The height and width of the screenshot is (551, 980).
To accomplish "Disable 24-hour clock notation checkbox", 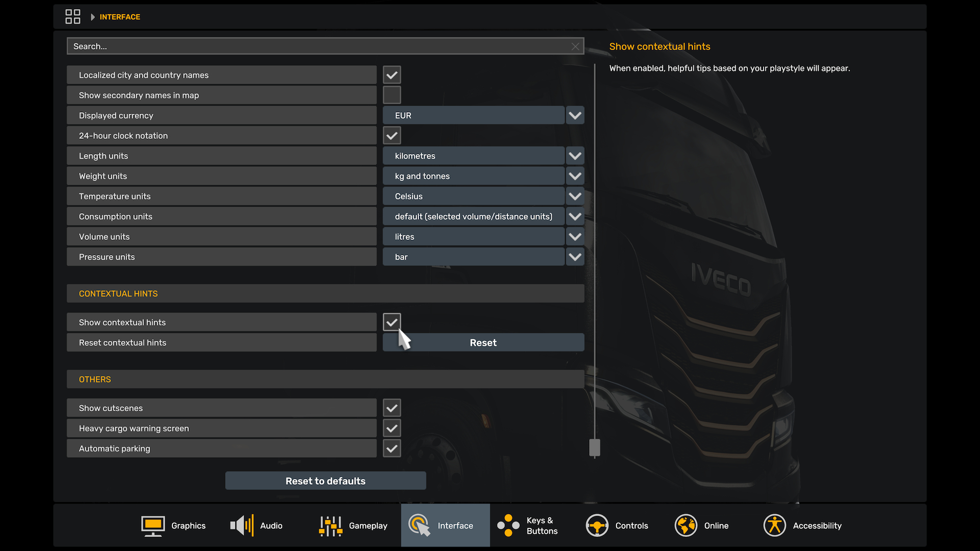I will [391, 136].
